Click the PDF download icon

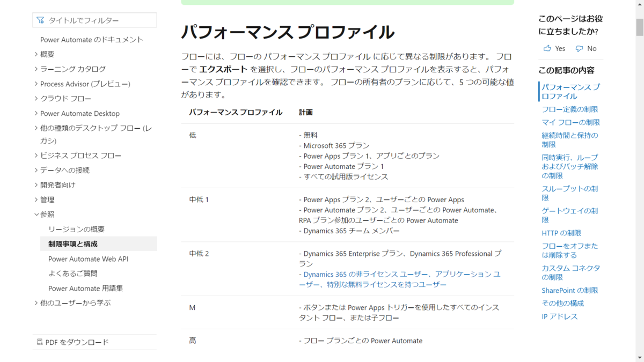[40, 342]
